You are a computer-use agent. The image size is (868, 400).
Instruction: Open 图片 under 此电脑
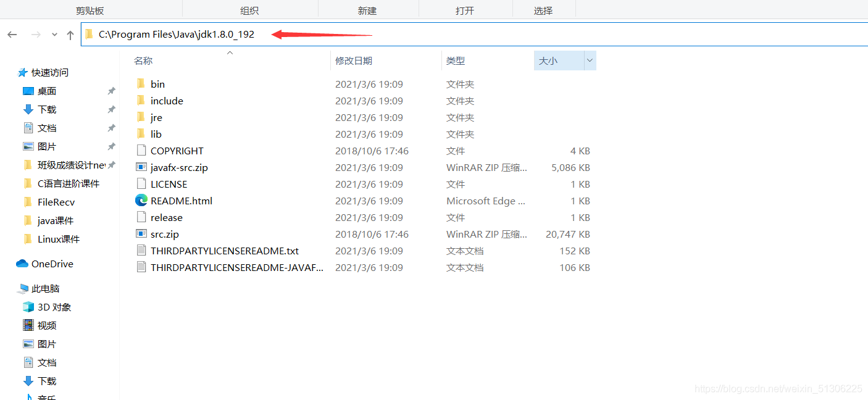(47, 344)
